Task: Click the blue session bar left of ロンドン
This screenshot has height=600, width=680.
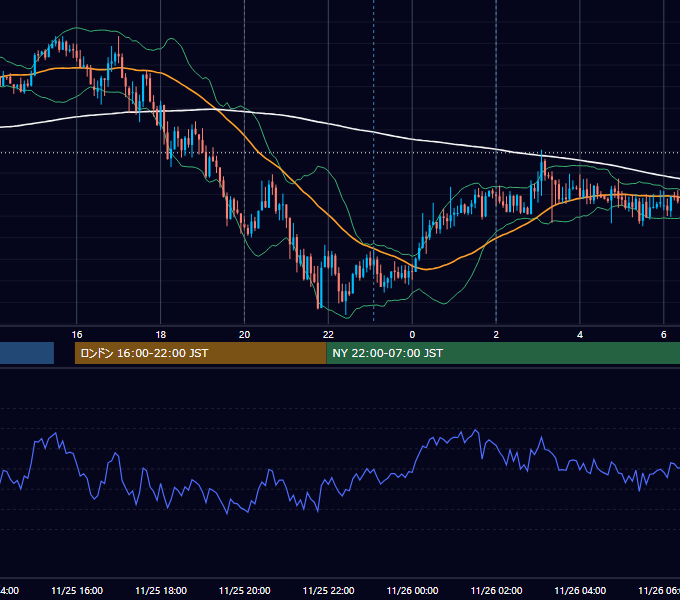Action: click(27, 353)
